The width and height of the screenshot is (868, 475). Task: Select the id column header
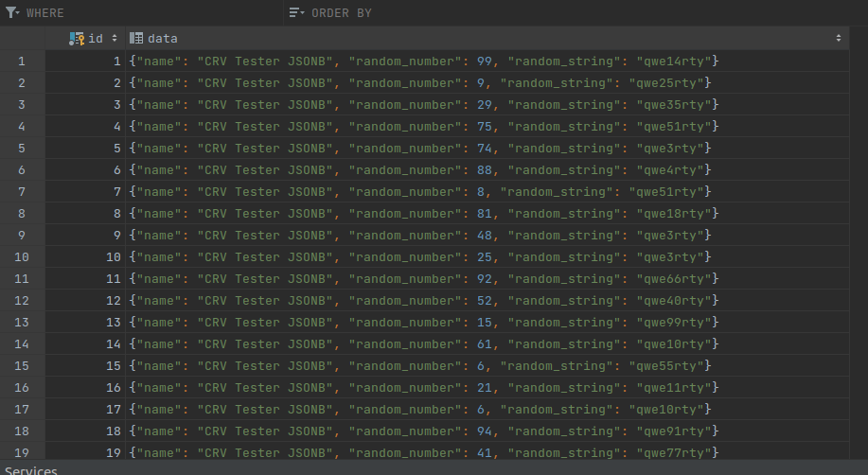[x=96, y=38]
